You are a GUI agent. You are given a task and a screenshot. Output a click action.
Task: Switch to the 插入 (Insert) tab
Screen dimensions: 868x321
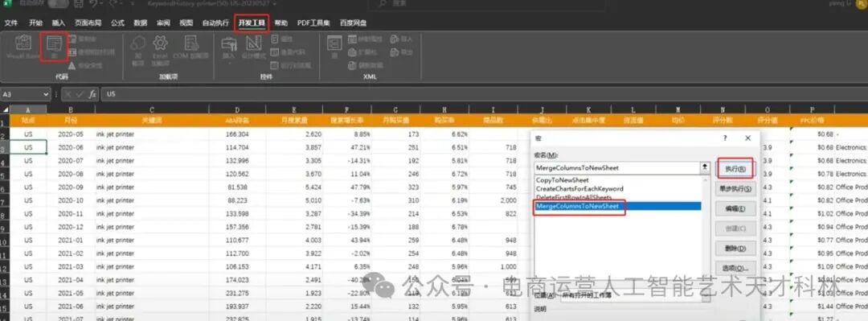(59, 23)
